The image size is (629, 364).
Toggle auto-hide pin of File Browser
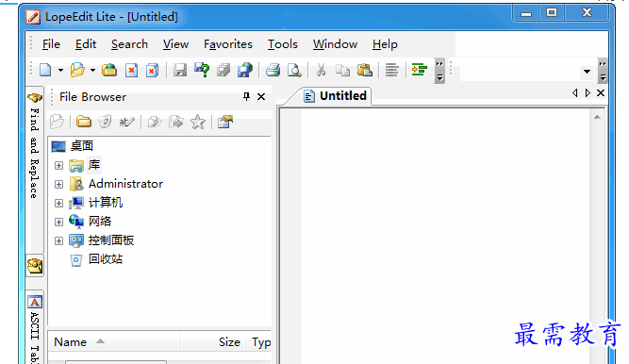coord(246,96)
